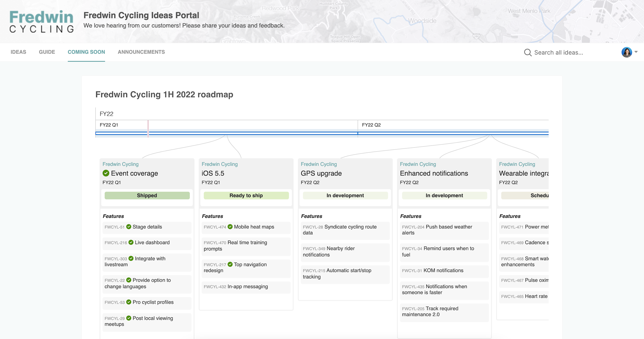This screenshot has height=339, width=644.
Task: Click the checkmark beside Pro cyclist profiles
Action: click(x=129, y=302)
